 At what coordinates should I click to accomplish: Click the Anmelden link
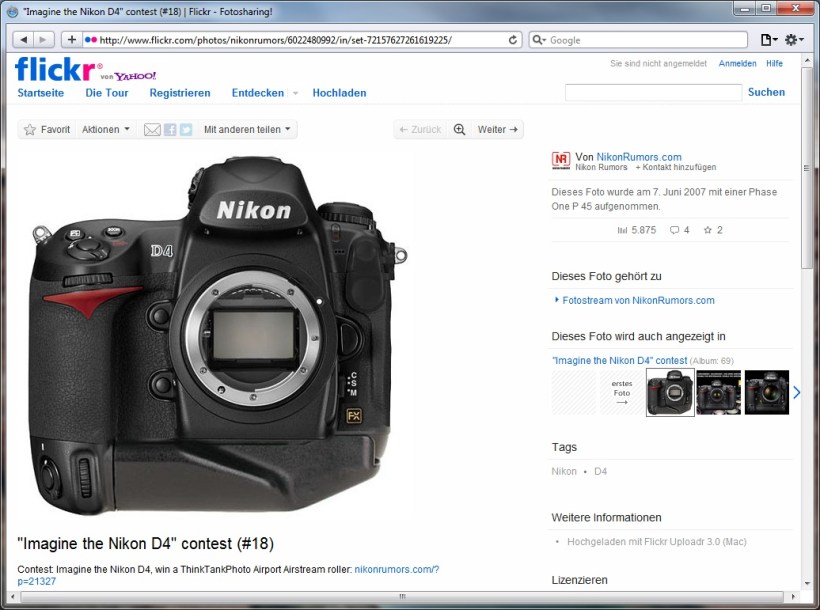click(x=737, y=63)
